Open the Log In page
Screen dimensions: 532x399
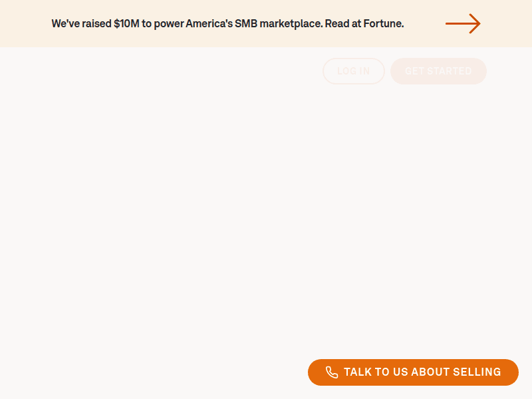354,71
